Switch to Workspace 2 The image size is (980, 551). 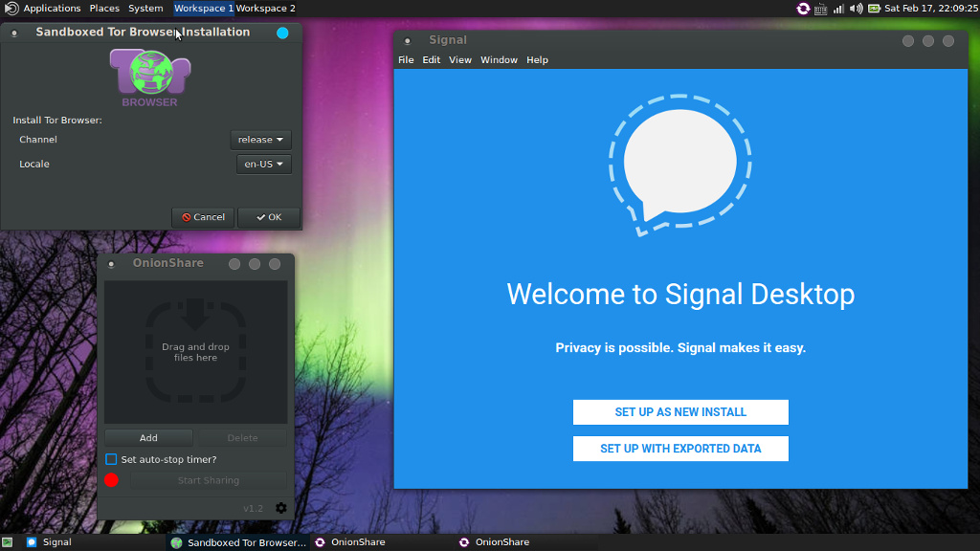(265, 9)
